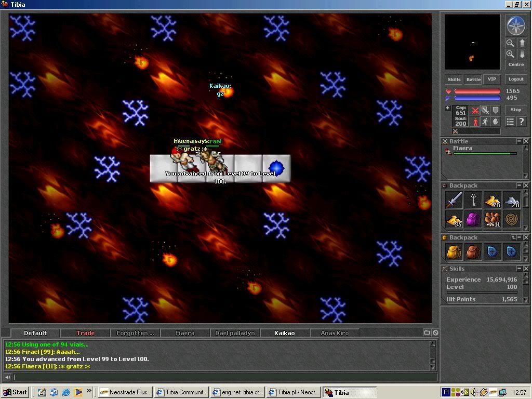Screen dimensions: 532x399
Task: Enable balanced fight mode
Action: click(486, 110)
